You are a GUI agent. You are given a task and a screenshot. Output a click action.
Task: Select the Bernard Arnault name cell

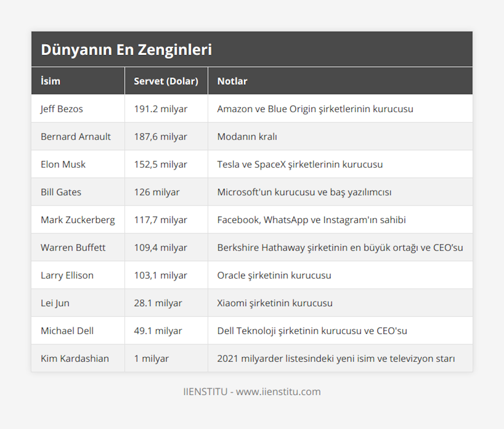click(76, 137)
